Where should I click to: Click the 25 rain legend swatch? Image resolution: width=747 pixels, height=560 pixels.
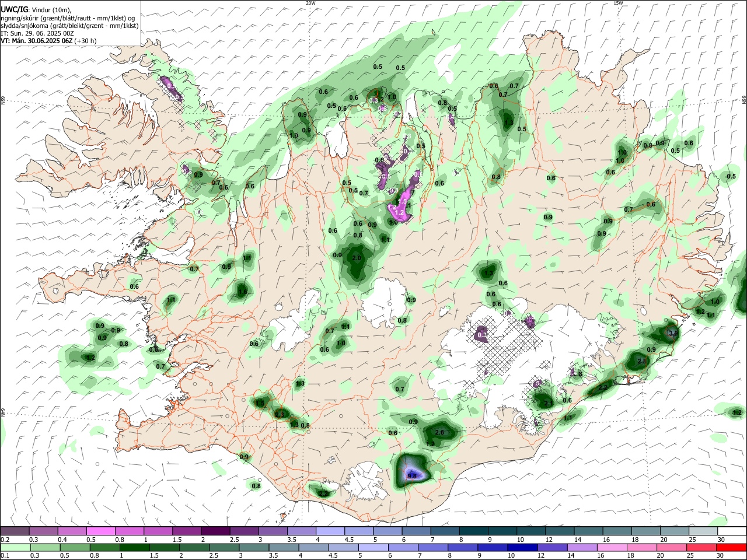click(701, 547)
